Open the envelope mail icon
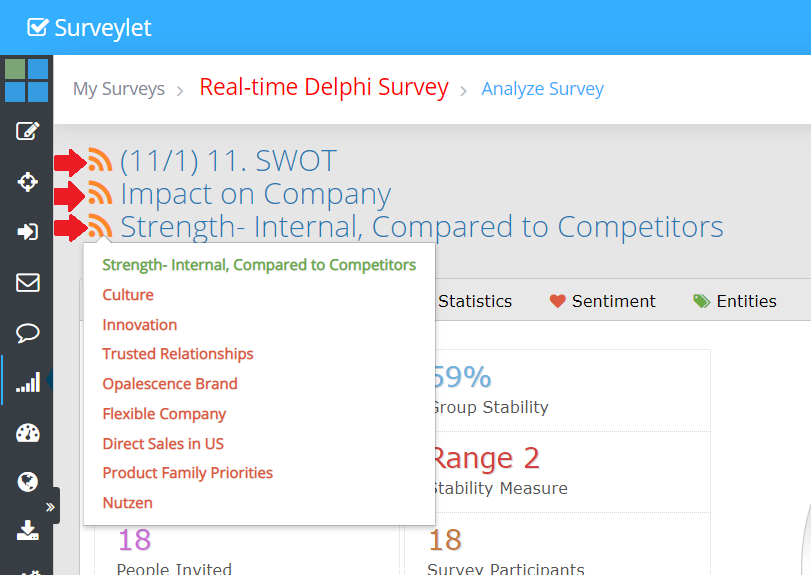Viewport: 811px width, 575px height. 27,282
